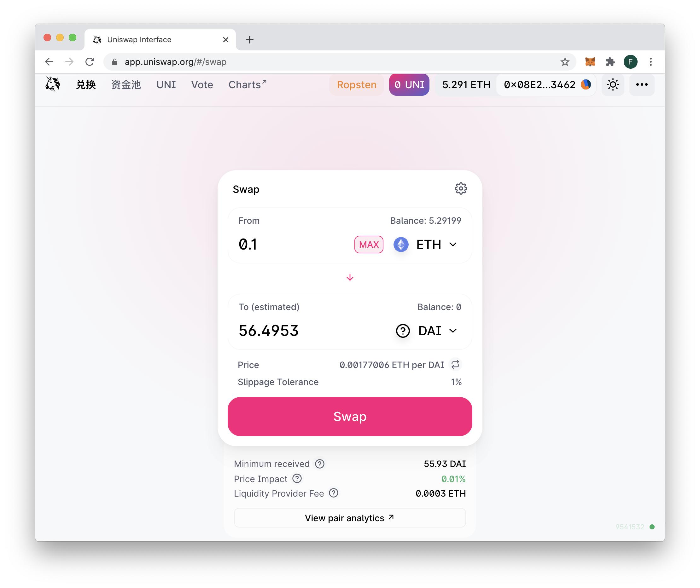Viewport: 700px width, 588px height.
Task: Click the MetaMask fox extension icon
Action: 590,62
